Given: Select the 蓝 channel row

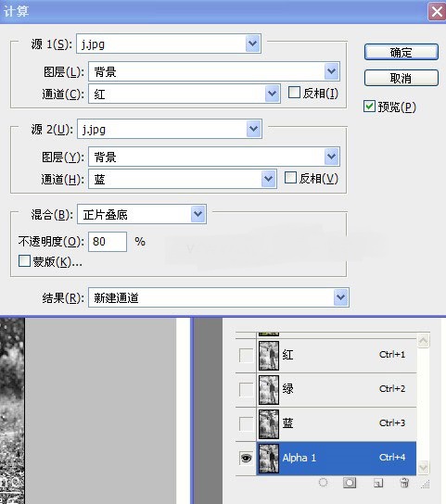Looking at the screenshot, I should coord(325,424).
